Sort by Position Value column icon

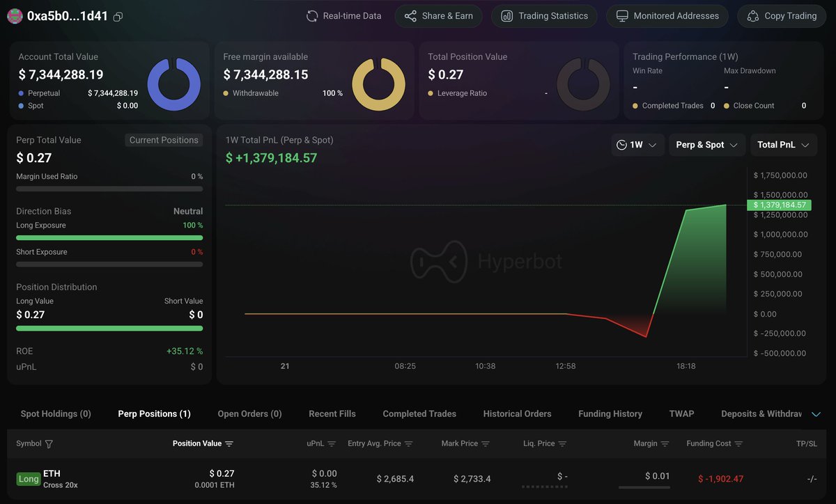coord(229,444)
